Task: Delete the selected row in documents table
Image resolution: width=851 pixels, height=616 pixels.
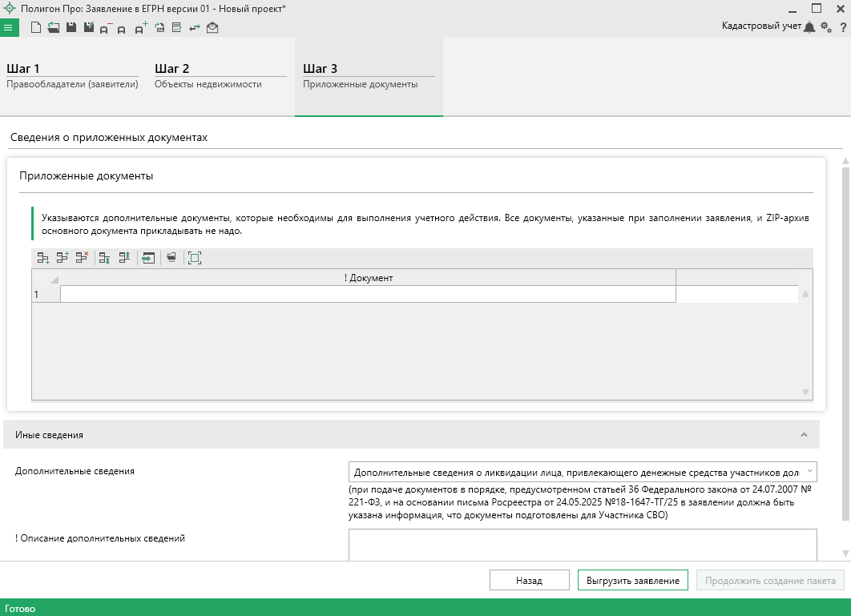Action: click(x=82, y=258)
